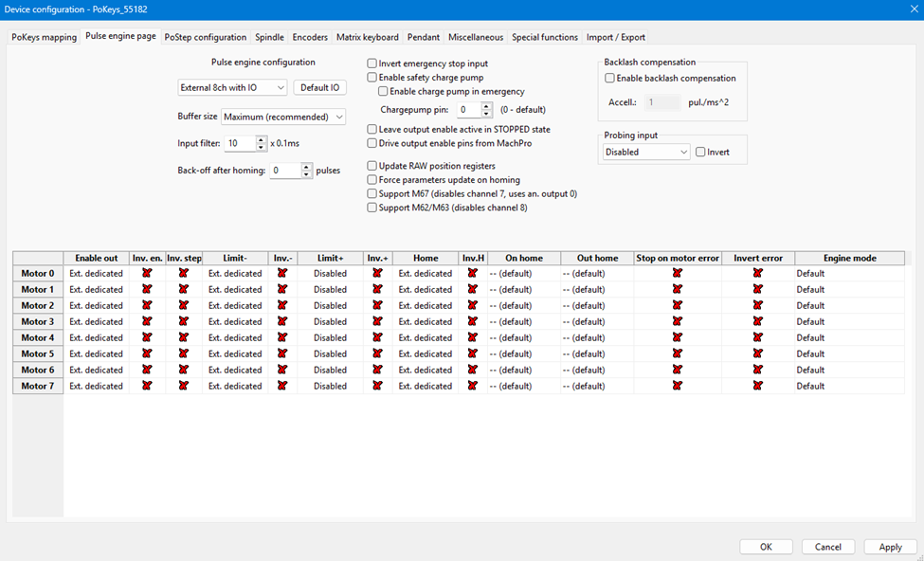
Task: Toggle Motor 2 Inv. step red X icon
Action: pyautogui.click(x=184, y=305)
